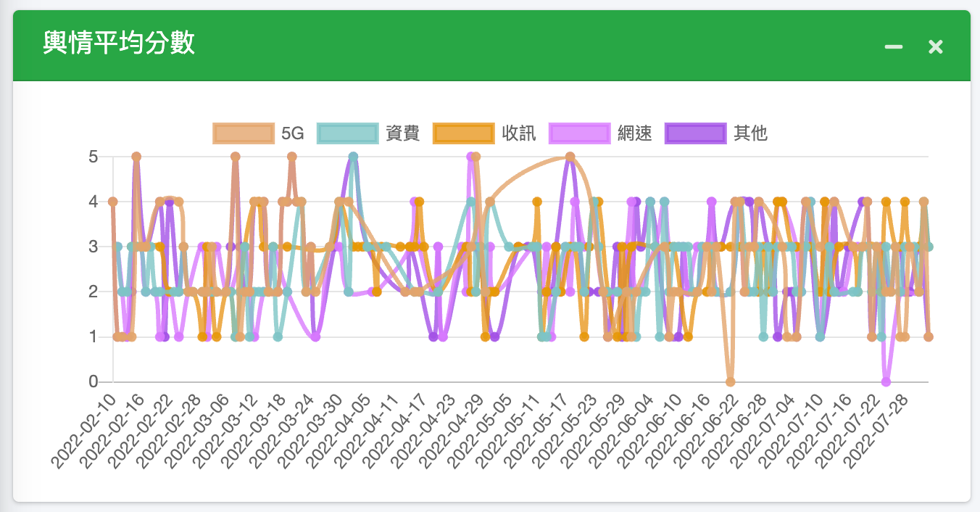980x512 pixels.
Task: Toggle the 其他 legend label
Action: (750, 133)
